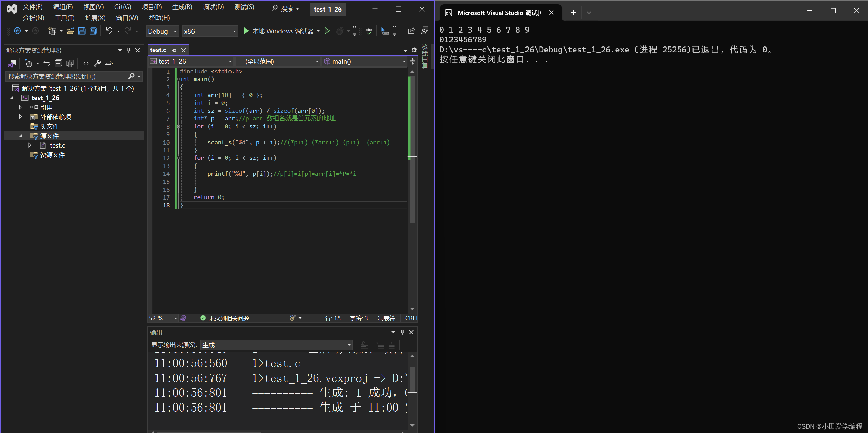Open the 生成(B) build menu
The height and width of the screenshot is (433, 868).
click(x=182, y=7)
